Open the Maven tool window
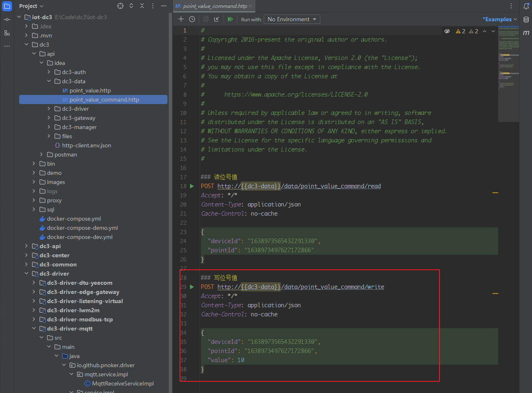The width and height of the screenshot is (532, 393). point(526,33)
